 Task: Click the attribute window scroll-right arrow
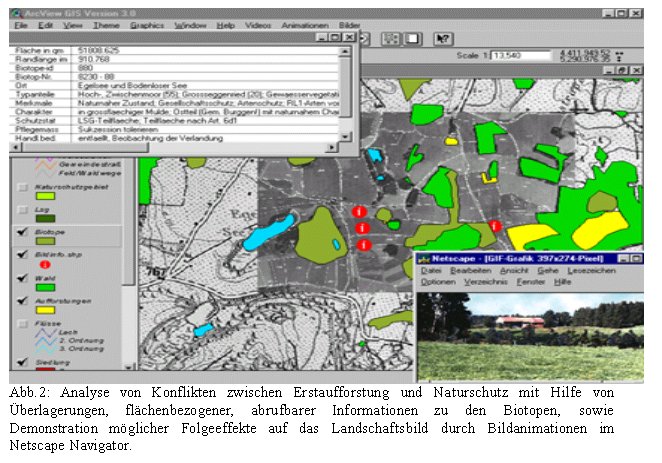click(332, 147)
